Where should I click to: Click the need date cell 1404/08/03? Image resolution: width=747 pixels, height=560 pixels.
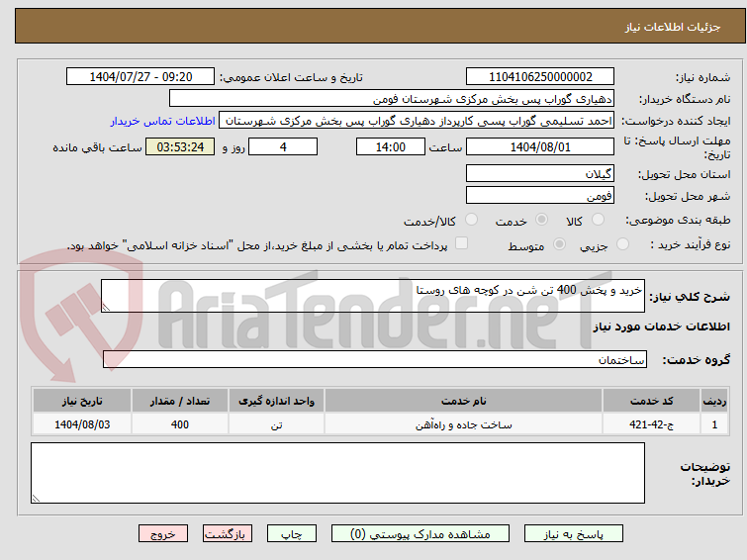click(x=82, y=424)
